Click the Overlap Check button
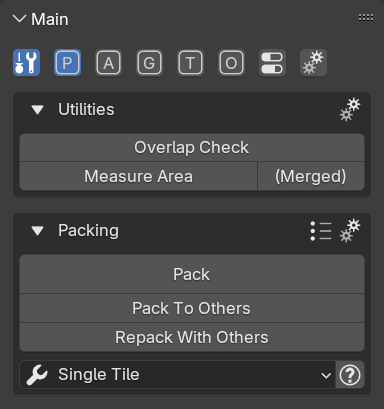Viewport: 384px width, 409px height. [x=192, y=148]
